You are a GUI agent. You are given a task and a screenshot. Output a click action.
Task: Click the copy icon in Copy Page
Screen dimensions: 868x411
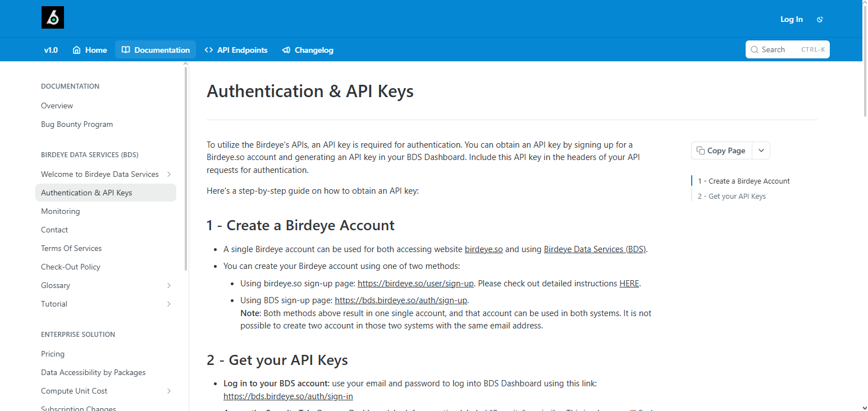700,150
